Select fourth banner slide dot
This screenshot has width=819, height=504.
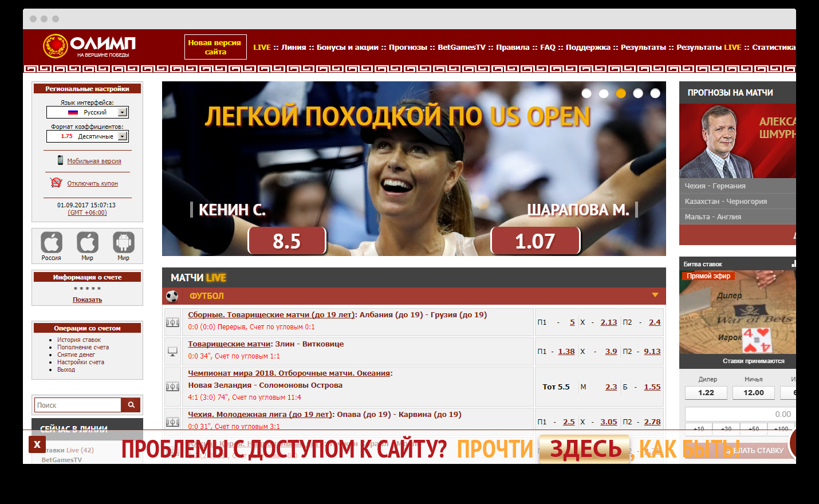pos(638,93)
